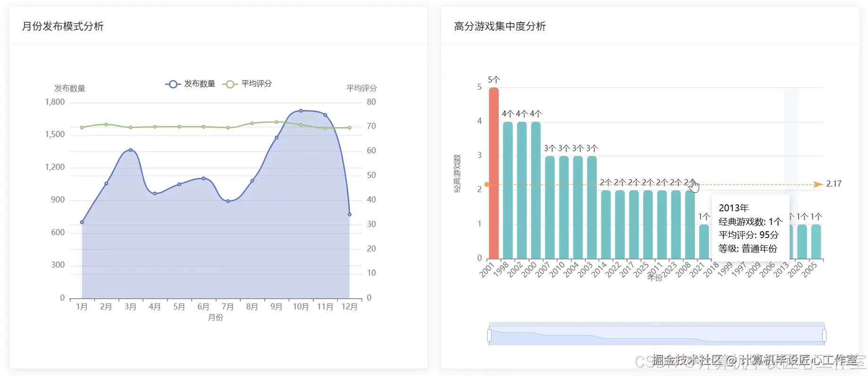Screen dimensions: 868x377
Task: Click the 2005 bar at chart end
Action: click(x=816, y=242)
